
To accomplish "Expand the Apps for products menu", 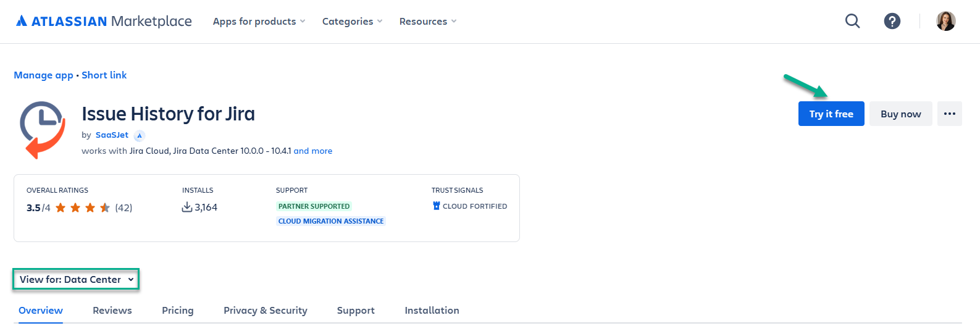I will (259, 21).
